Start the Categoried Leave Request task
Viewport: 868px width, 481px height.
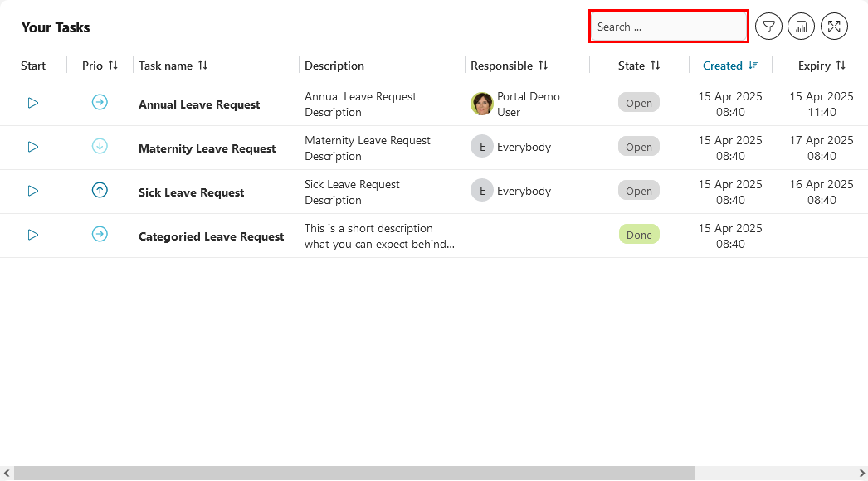pos(32,235)
